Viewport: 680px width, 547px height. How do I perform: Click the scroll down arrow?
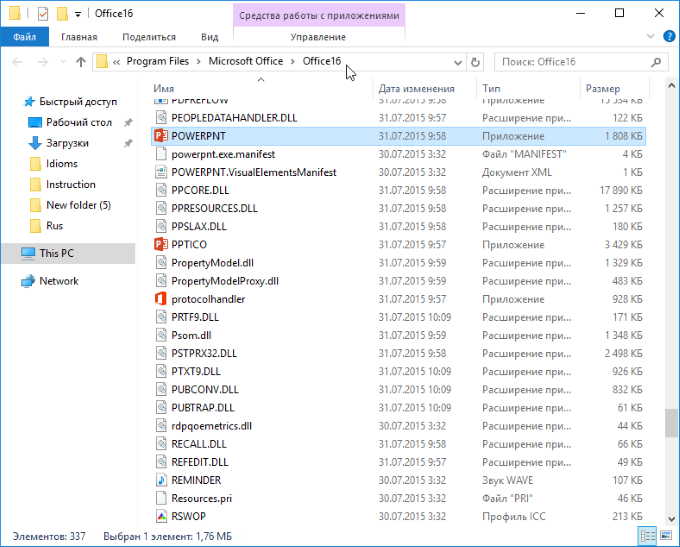(x=671, y=519)
